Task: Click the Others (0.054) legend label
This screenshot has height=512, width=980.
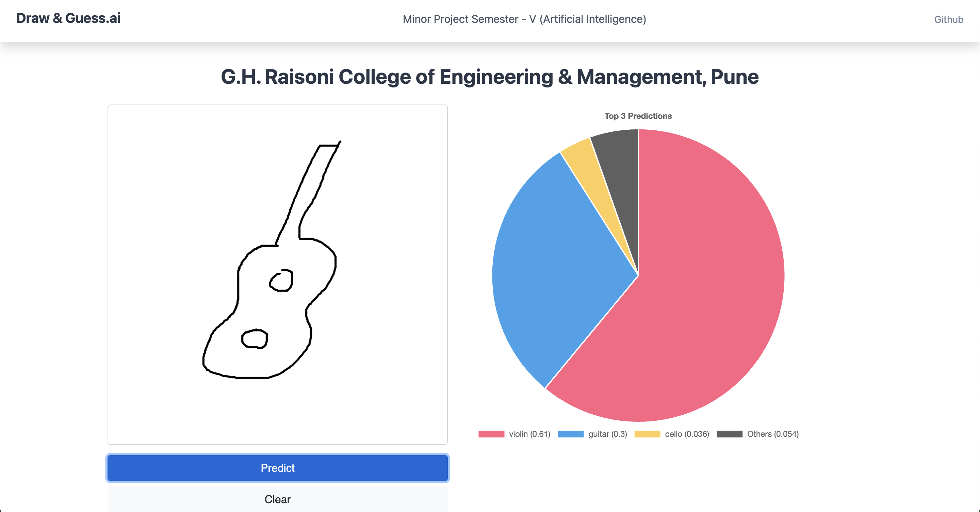Action: 772,434
